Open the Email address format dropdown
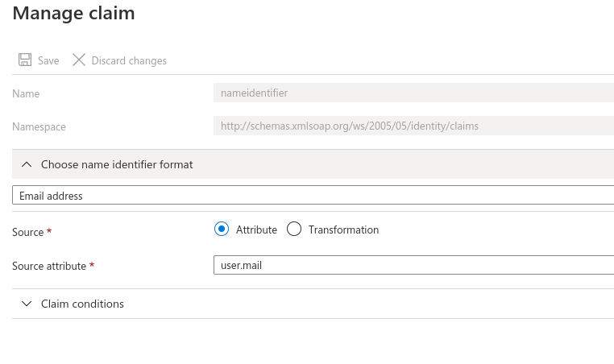The image size is (614, 364). (x=313, y=196)
